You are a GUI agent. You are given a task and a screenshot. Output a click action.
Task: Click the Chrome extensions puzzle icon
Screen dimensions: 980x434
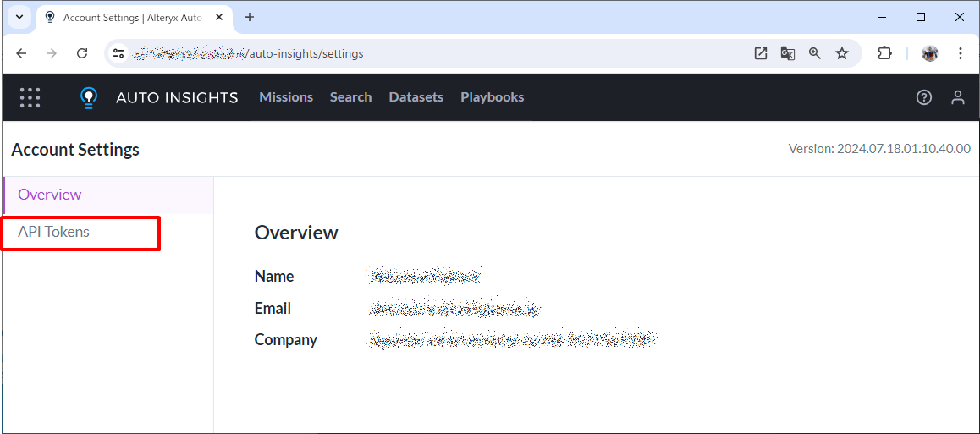884,53
